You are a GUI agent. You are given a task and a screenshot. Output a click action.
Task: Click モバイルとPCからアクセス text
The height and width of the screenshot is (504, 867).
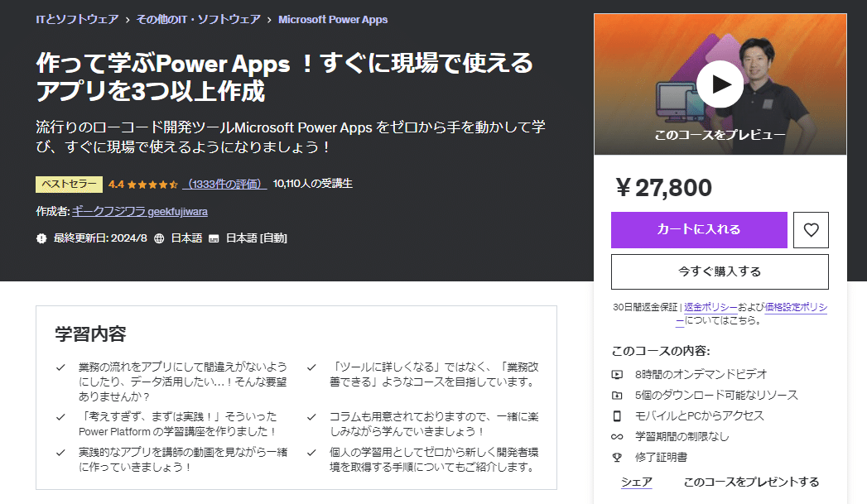700,415
